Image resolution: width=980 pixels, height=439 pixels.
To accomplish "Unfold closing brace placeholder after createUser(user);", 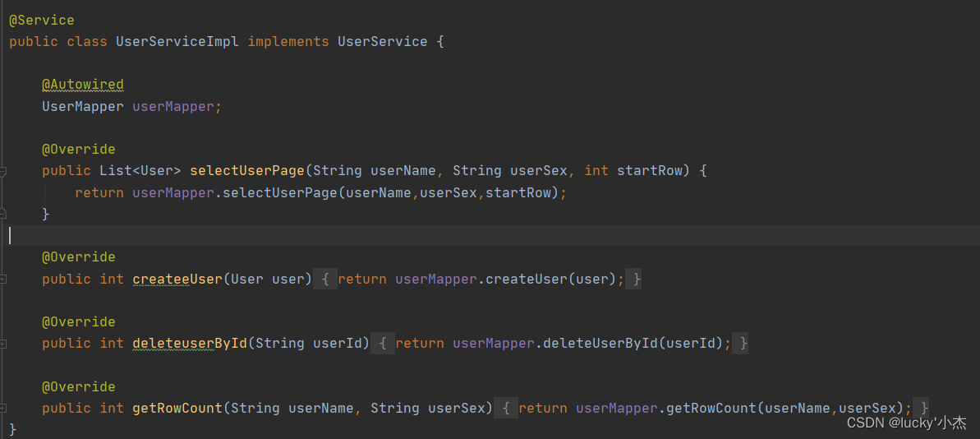I will 633,279.
